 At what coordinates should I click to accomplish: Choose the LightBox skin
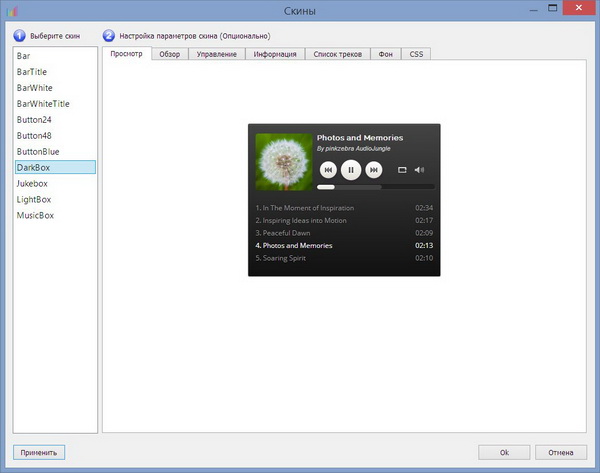tap(33, 200)
